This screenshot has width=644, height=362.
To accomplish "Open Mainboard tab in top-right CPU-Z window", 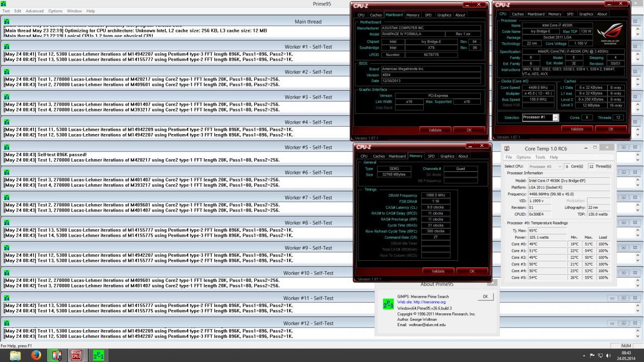I will (x=536, y=14).
